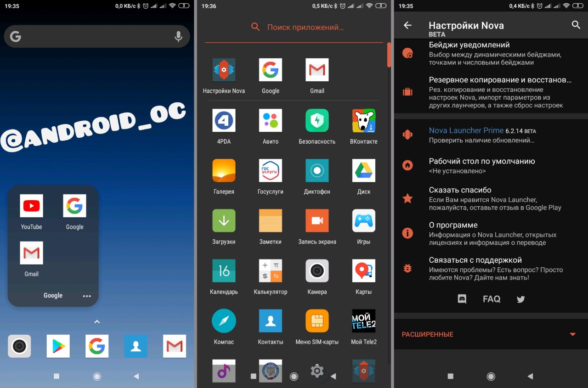The width and height of the screenshot is (588, 388).
Task: Tap the Twitter bird icon
Action: point(520,299)
